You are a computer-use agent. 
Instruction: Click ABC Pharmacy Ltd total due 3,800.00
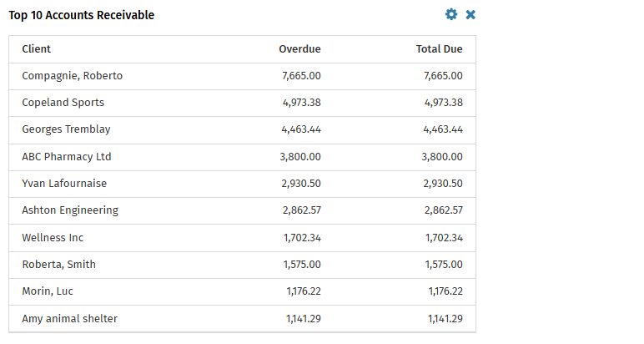442,157
